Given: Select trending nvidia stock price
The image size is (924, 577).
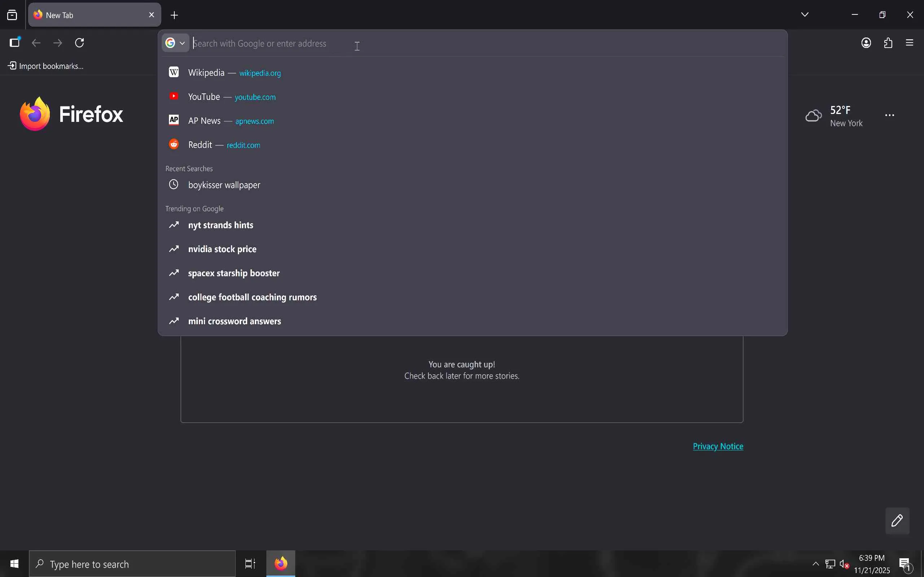Looking at the screenshot, I should (x=222, y=249).
